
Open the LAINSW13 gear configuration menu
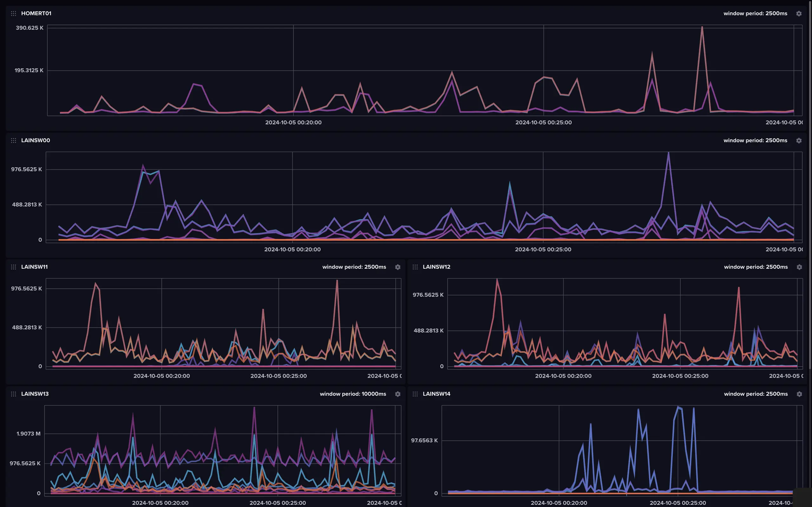(x=398, y=394)
